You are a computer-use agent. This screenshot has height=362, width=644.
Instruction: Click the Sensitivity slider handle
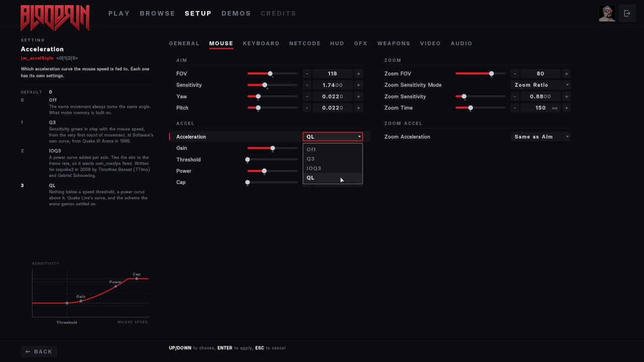tap(265, 85)
